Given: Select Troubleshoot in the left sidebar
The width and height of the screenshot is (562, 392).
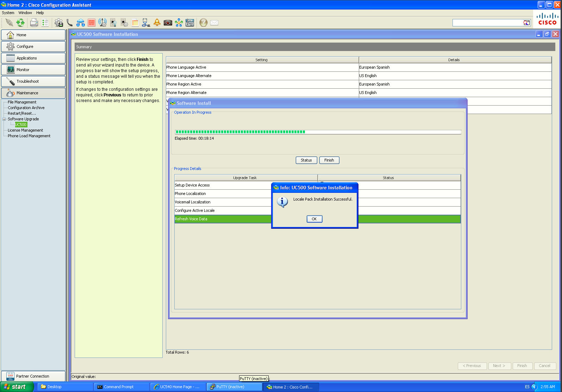Looking at the screenshot, I should tap(33, 81).
